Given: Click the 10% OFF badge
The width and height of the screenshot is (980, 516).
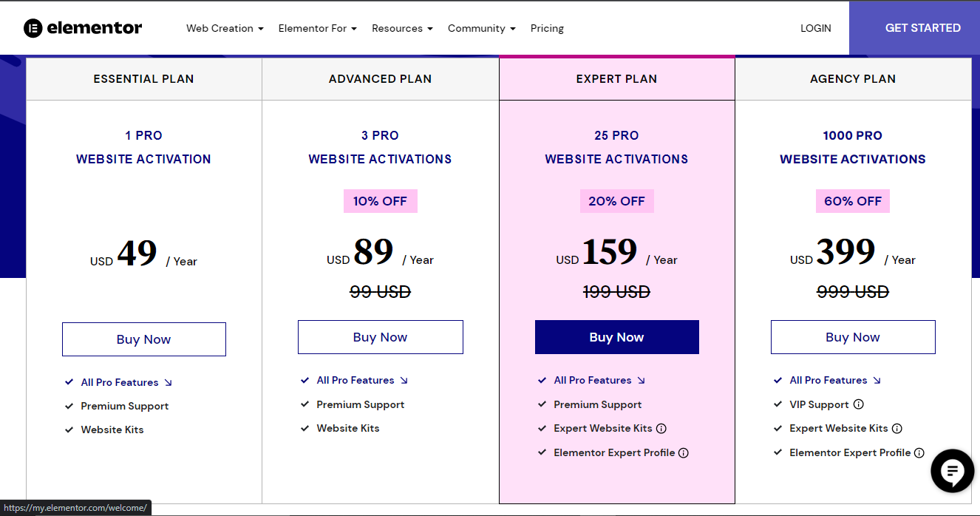Looking at the screenshot, I should tap(381, 201).
